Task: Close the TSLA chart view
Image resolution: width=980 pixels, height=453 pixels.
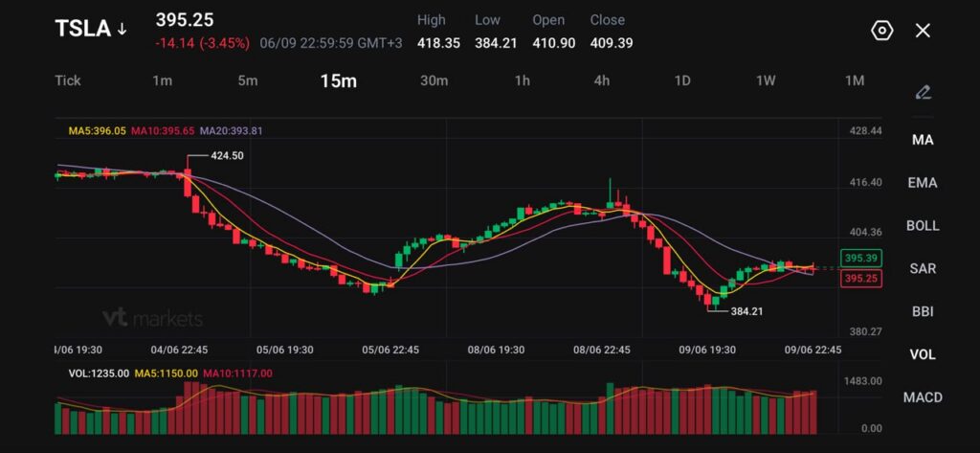Action: coord(923,30)
